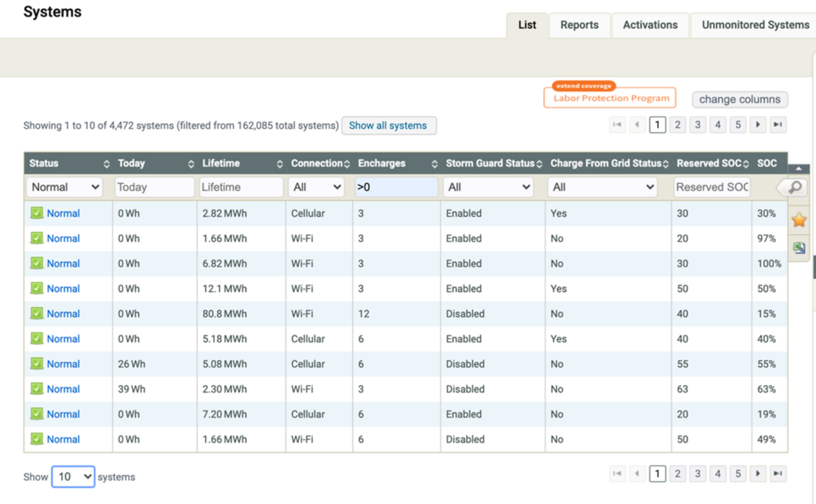
Task: Sort by Today column arrows
Action: pos(191,164)
